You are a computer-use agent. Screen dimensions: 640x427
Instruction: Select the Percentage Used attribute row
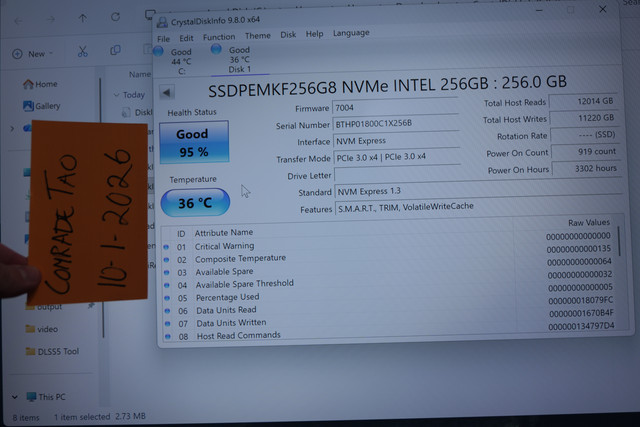click(x=391, y=293)
